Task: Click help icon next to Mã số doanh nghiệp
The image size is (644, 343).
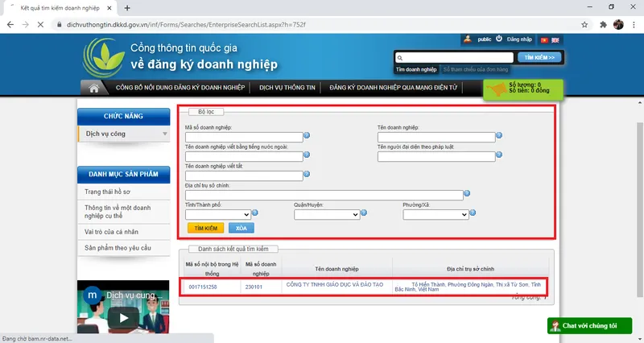Action: 307,135
